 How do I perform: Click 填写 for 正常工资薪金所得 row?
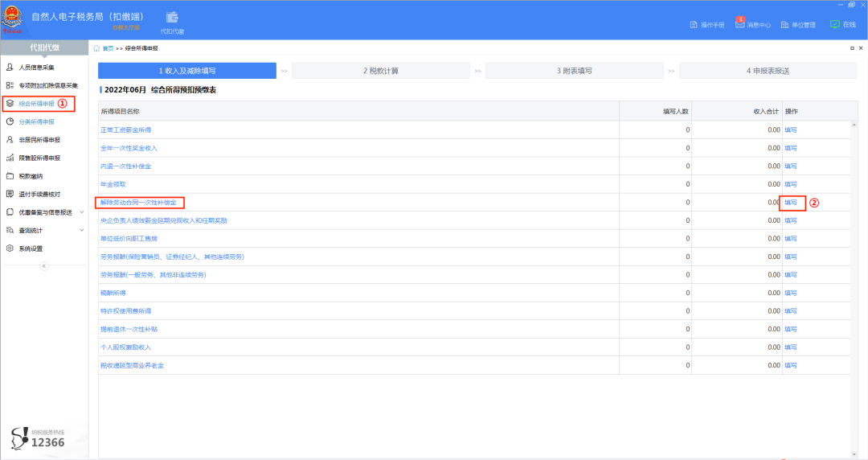(791, 129)
